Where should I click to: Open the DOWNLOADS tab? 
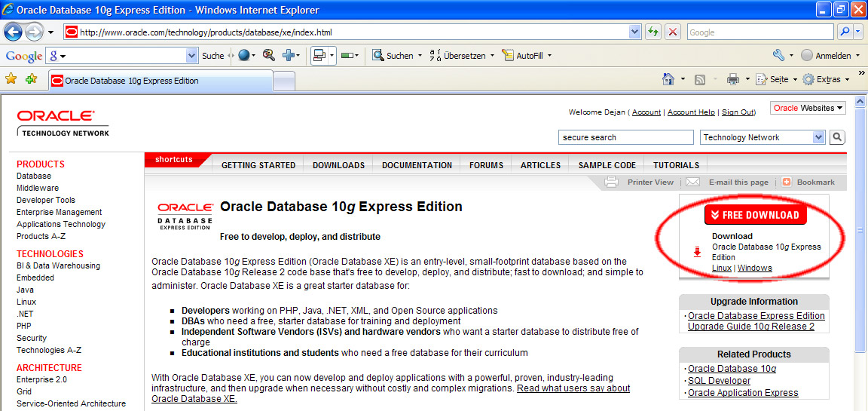338,165
